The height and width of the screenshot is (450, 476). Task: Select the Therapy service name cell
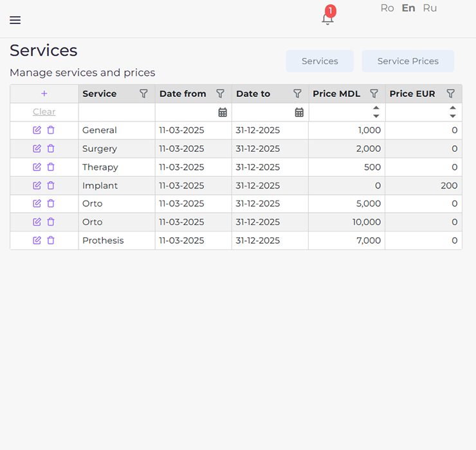coord(117,167)
